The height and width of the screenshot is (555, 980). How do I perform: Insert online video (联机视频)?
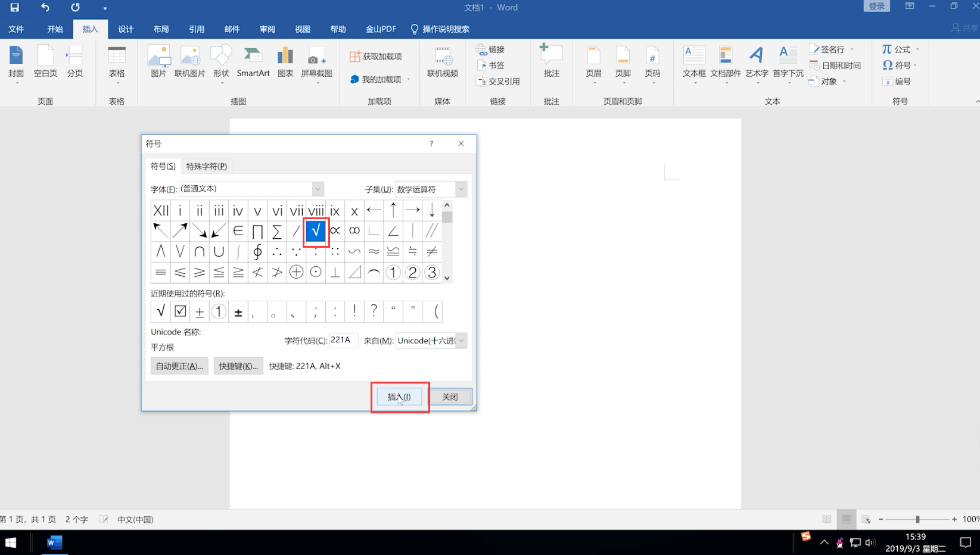point(443,63)
